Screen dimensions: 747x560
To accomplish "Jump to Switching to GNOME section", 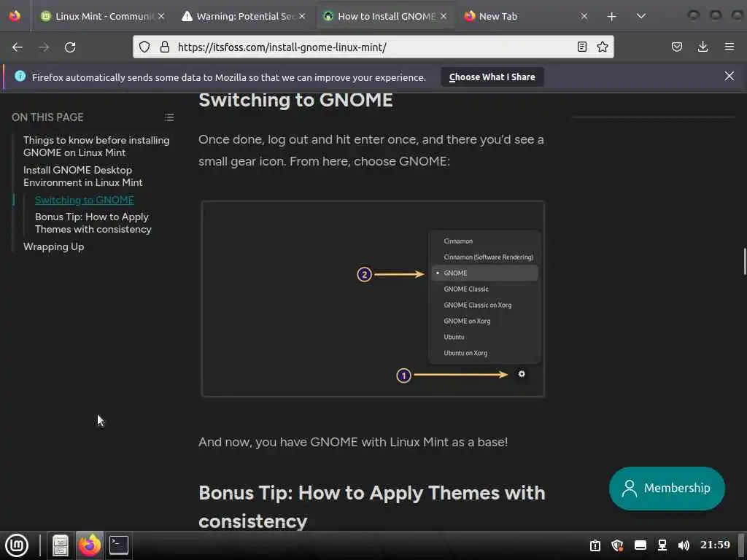I will point(85,200).
